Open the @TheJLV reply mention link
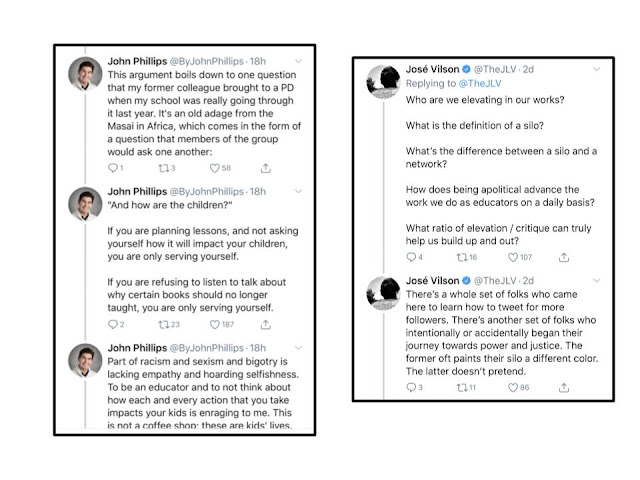This screenshot has height=480, width=640. pyautogui.click(x=480, y=84)
